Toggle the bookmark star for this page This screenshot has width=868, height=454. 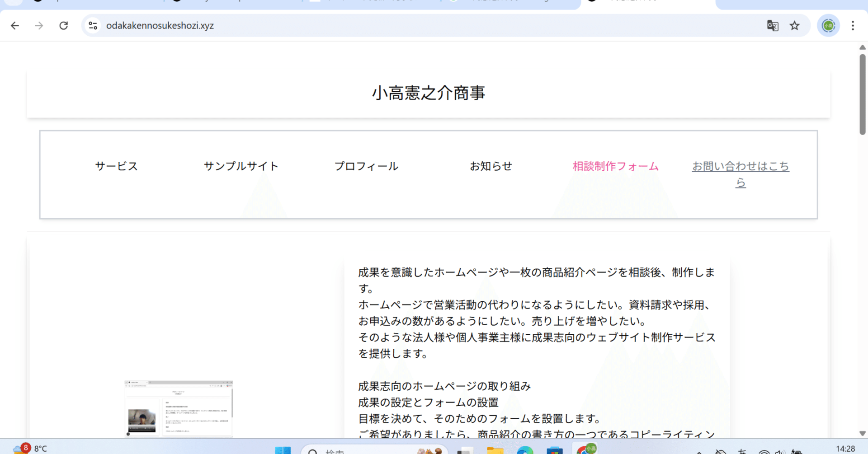(795, 26)
